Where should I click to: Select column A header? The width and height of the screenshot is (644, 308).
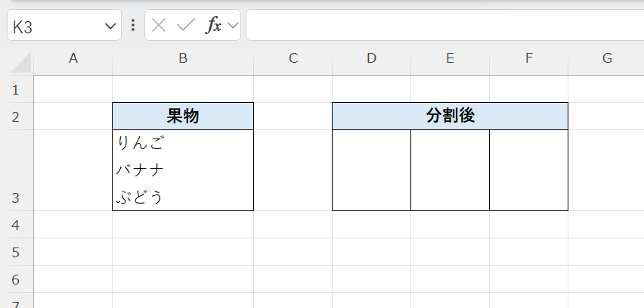tap(73, 58)
